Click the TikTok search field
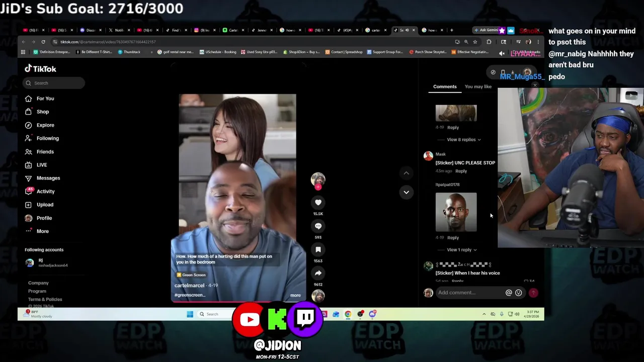 (x=54, y=83)
